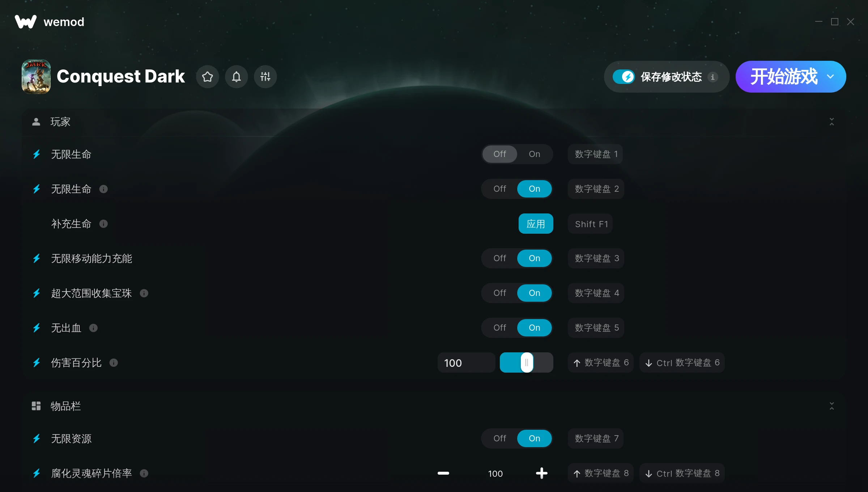Viewport: 868px width, 492px height.
Task: Open the mod settings sliders icon
Action: click(265, 77)
